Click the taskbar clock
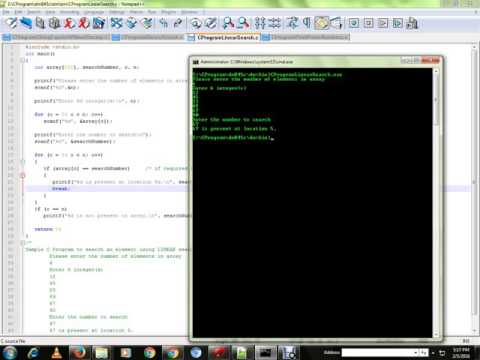 (461, 352)
